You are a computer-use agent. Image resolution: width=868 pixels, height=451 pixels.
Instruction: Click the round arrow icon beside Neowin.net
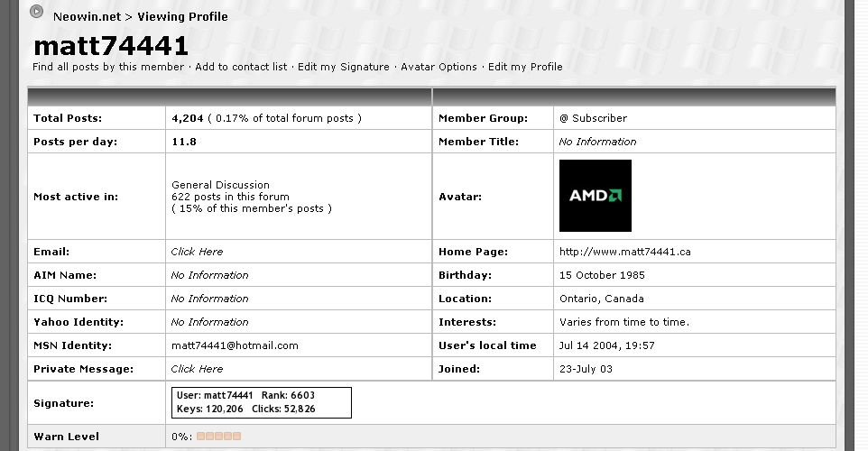coord(36,12)
